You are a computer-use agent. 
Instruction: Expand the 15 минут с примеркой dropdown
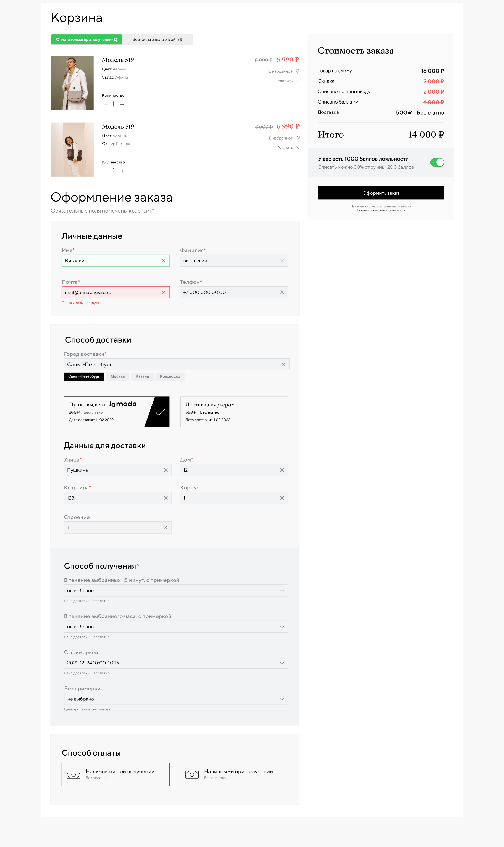pyautogui.click(x=176, y=590)
